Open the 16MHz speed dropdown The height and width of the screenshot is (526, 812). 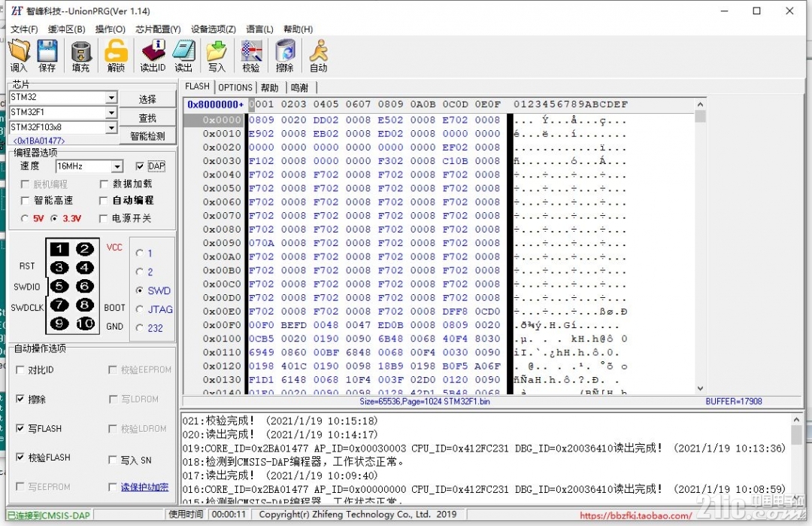point(117,166)
